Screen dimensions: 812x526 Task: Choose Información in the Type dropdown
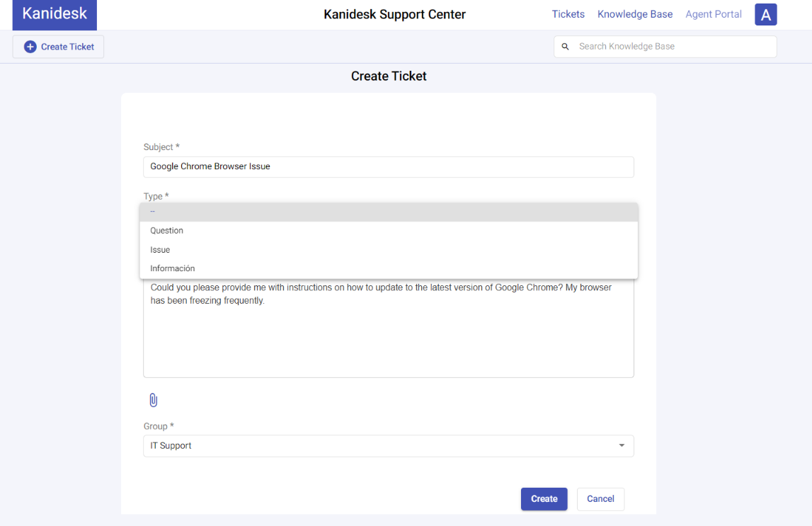[172, 268]
